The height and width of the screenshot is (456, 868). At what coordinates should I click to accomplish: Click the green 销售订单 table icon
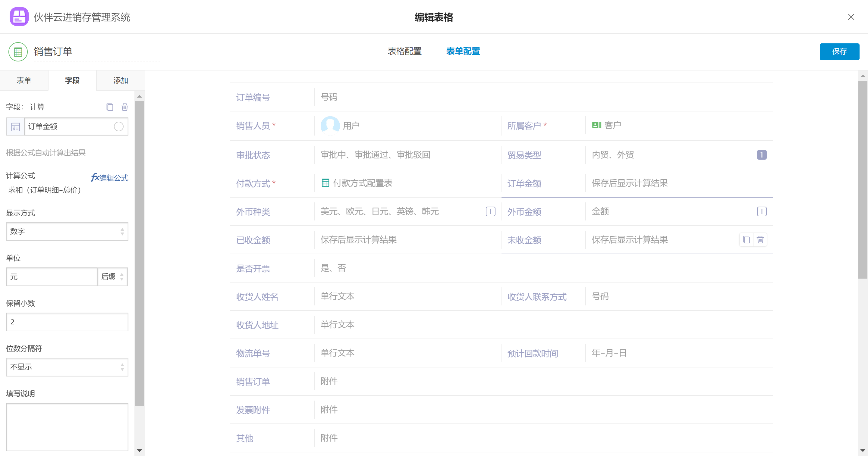point(18,52)
